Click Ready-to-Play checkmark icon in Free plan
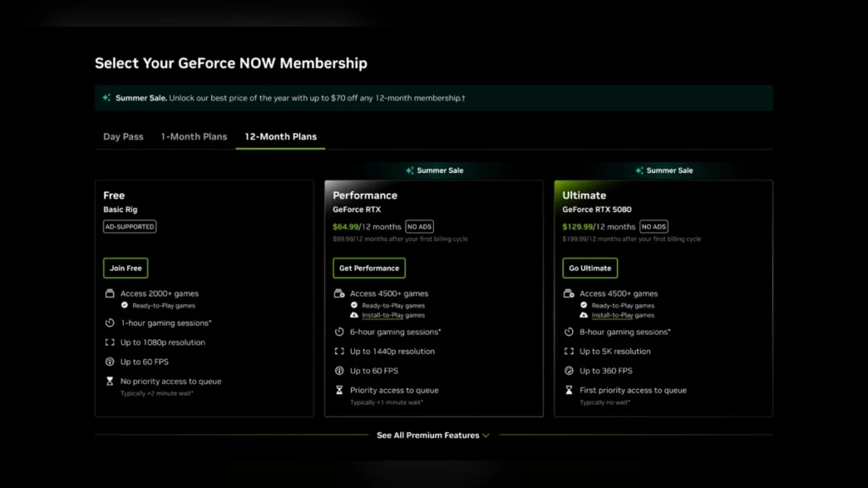868x488 pixels. (x=125, y=305)
